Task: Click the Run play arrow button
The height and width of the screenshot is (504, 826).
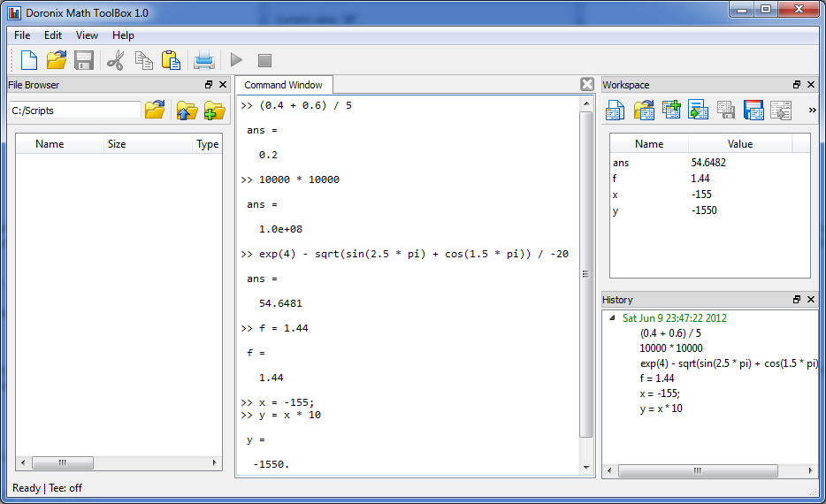Action: (236, 60)
